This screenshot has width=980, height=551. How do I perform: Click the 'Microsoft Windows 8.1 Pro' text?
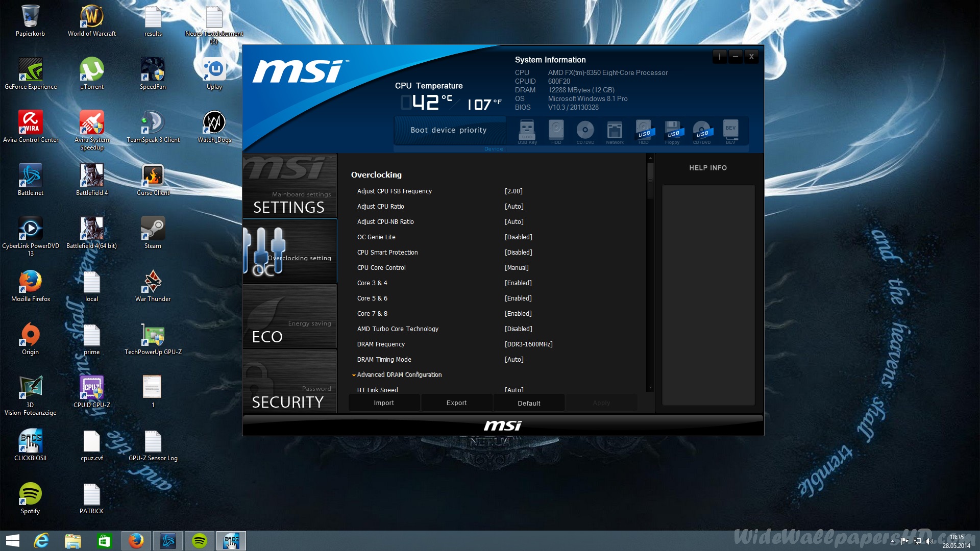(587, 99)
